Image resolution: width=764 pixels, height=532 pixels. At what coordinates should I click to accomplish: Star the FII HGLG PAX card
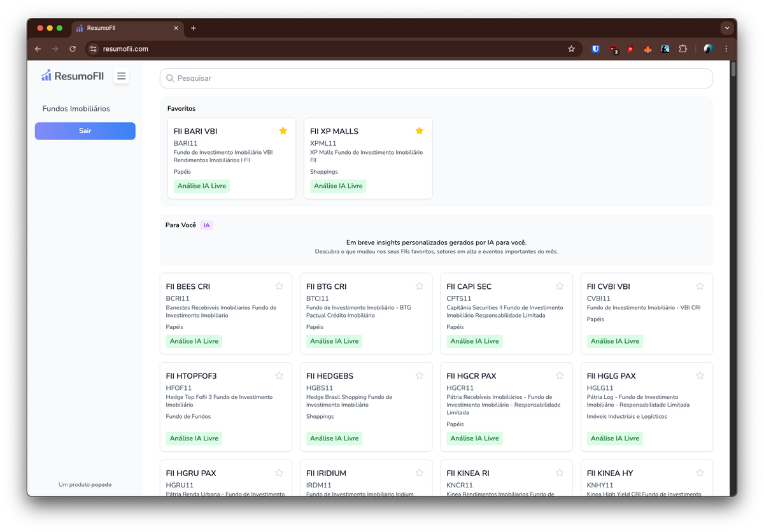pos(700,375)
